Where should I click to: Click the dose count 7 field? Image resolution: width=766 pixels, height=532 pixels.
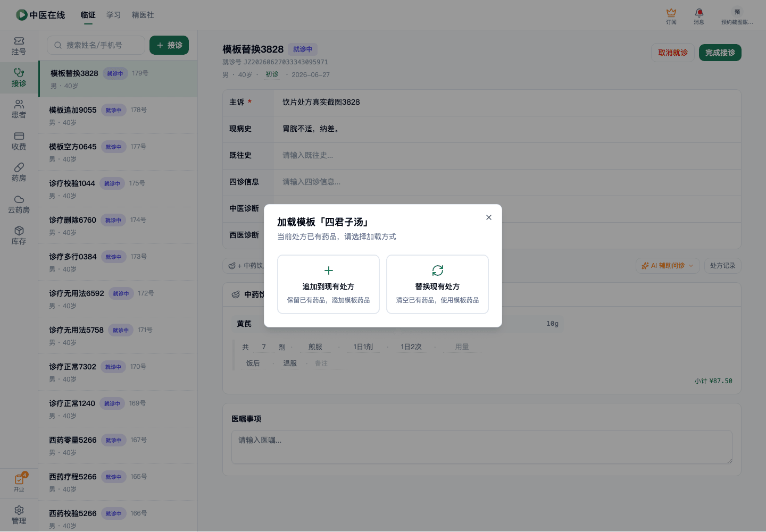click(x=264, y=347)
